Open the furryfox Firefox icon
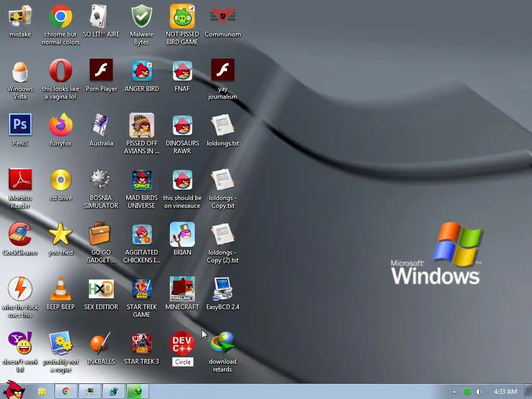532x399 pixels. (x=60, y=125)
